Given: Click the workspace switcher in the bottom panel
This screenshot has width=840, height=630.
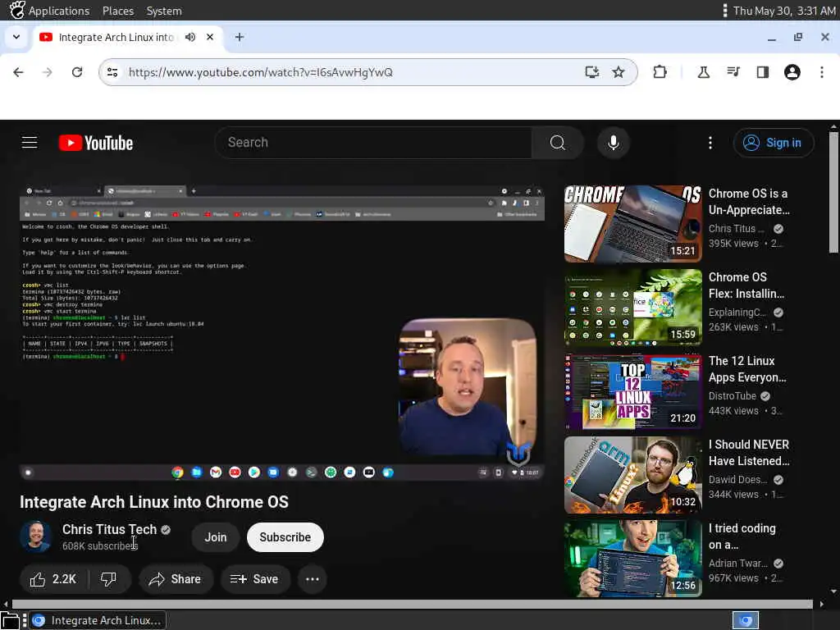Looking at the screenshot, I should point(746,620).
